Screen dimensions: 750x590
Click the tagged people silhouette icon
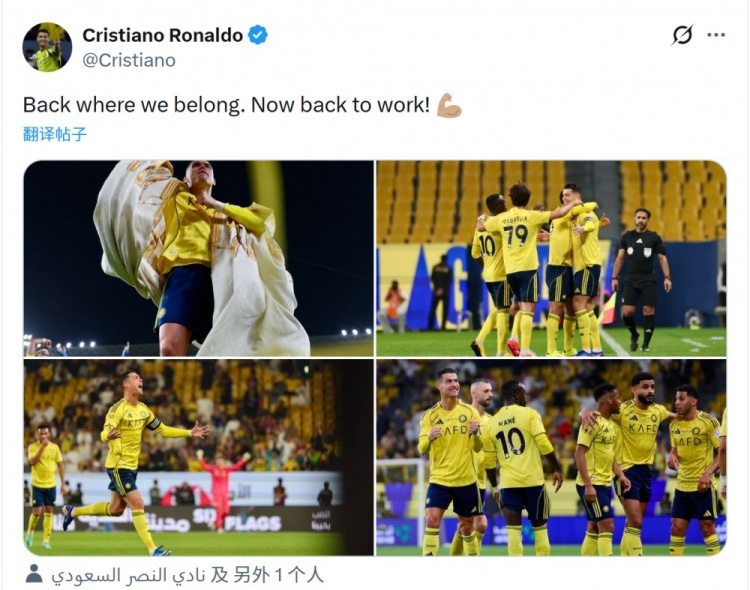[34, 574]
